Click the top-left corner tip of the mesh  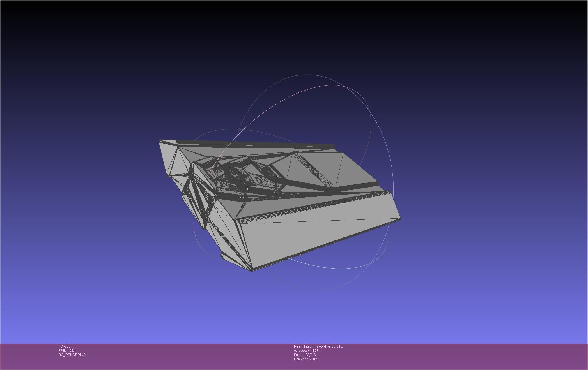point(160,141)
